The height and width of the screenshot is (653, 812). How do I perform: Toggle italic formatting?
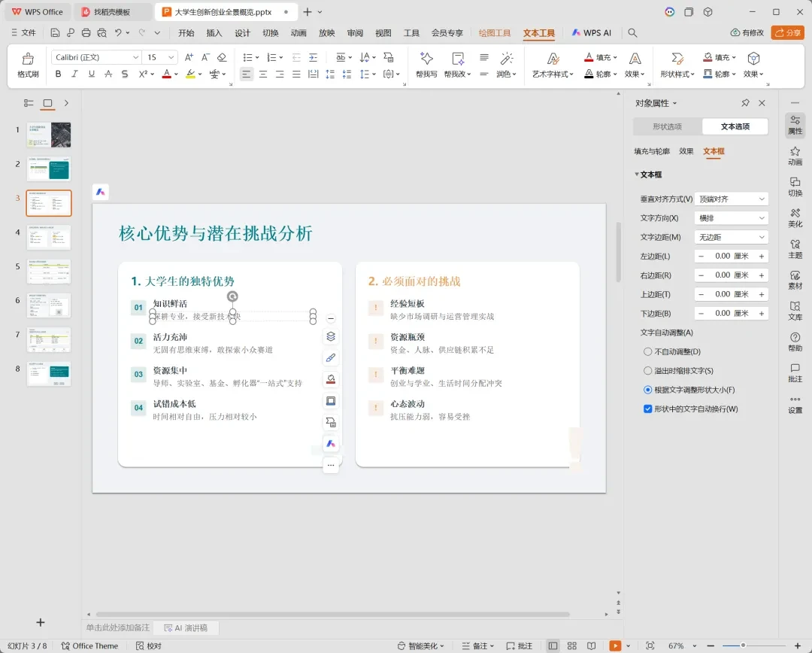74,74
